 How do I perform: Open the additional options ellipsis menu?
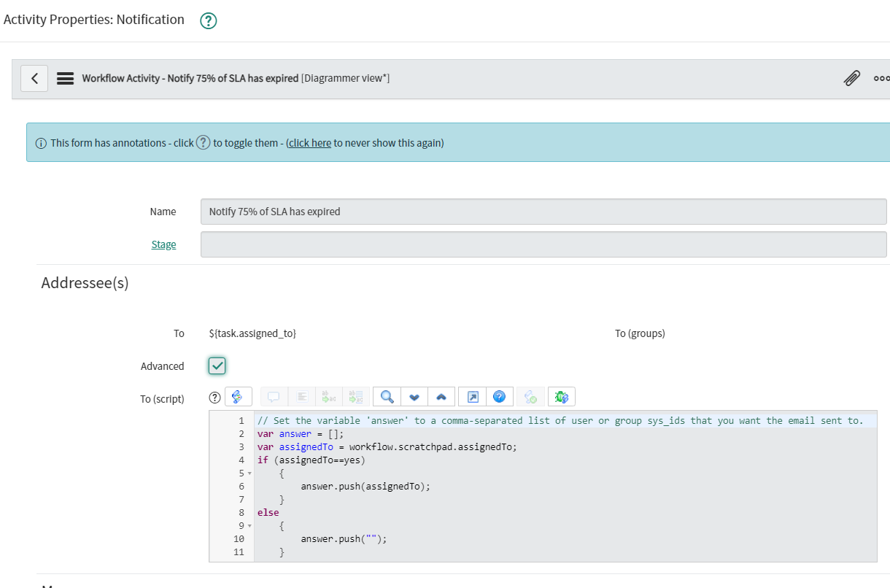point(881,77)
